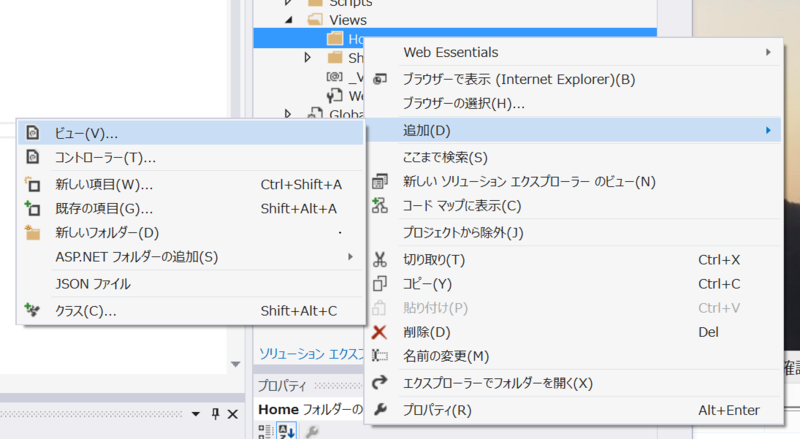Click the wrench properties icon
This screenshot has height=439, width=800.
(381, 409)
